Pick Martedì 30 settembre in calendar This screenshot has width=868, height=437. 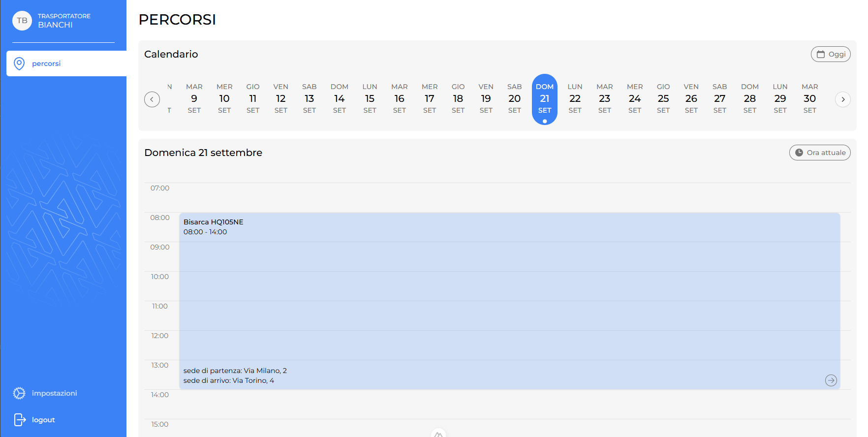(809, 99)
